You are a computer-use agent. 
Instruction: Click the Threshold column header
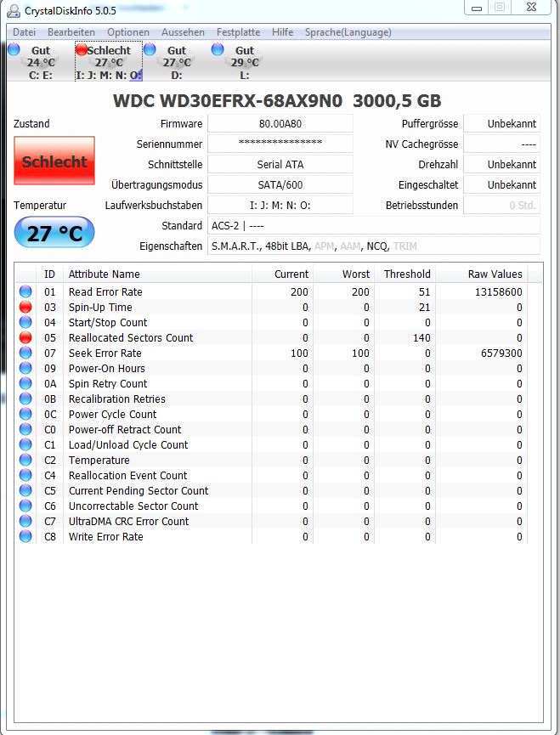(405, 274)
